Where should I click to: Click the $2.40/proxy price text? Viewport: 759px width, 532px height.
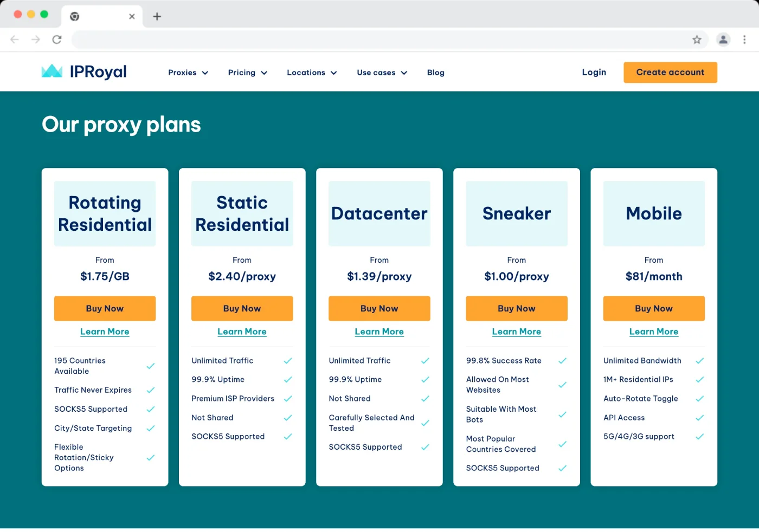click(x=242, y=276)
